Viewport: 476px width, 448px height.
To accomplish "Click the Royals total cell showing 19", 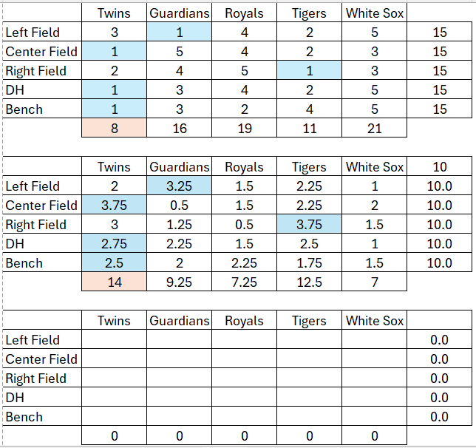I will point(245,129).
